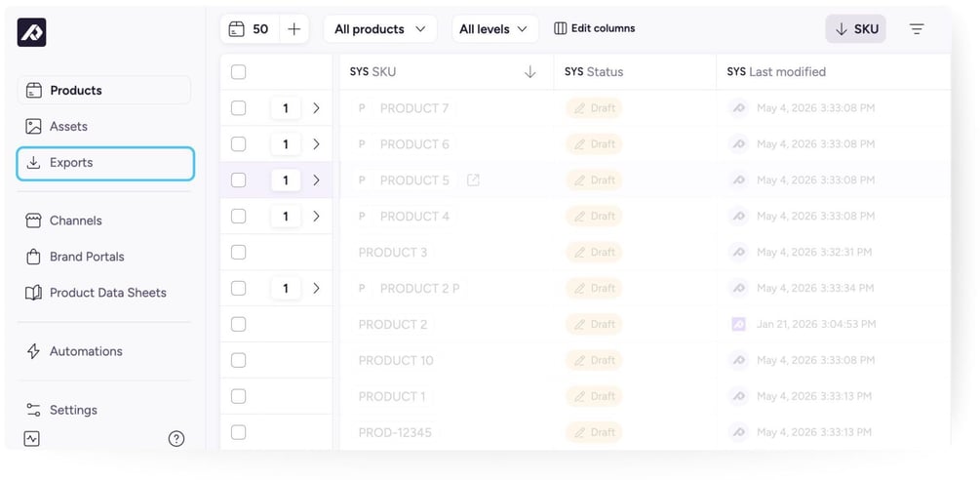980x480 pixels.
Task: Click the PRODUCT 3 SKU cell
Action: click(x=447, y=253)
